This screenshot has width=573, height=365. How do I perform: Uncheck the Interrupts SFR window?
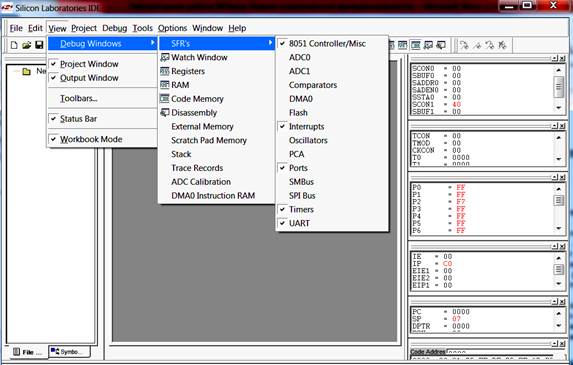pos(332,126)
